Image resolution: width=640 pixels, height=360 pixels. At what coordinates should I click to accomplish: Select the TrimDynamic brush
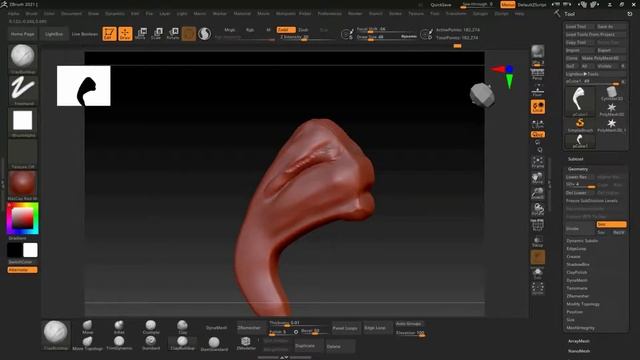pyautogui.click(x=119, y=343)
